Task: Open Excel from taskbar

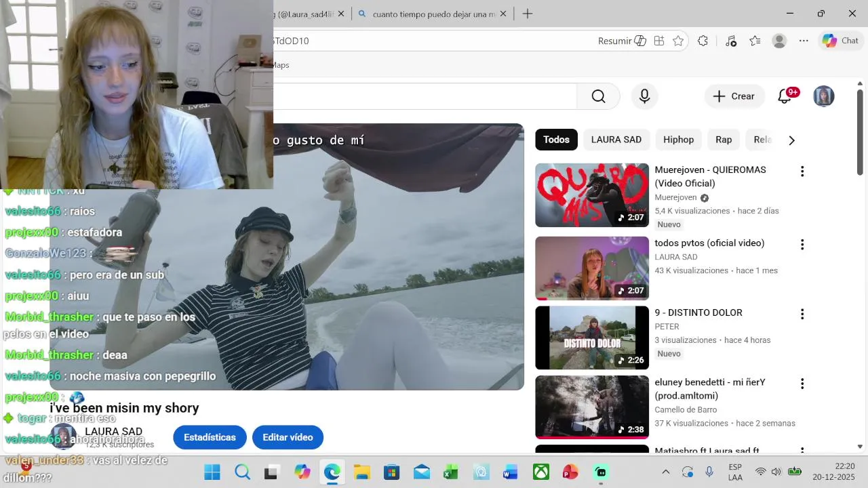Action: pos(450,472)
